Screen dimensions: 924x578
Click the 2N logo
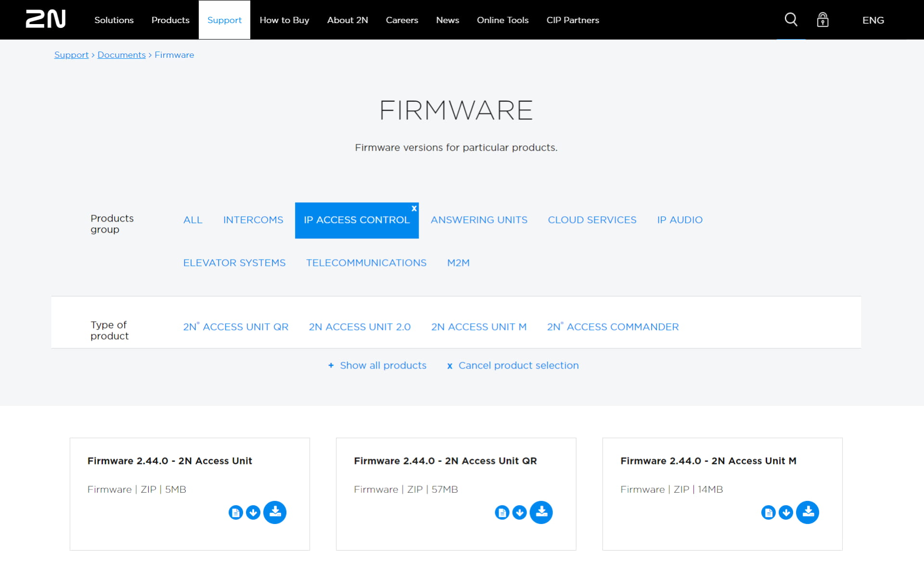pos(46,19)
